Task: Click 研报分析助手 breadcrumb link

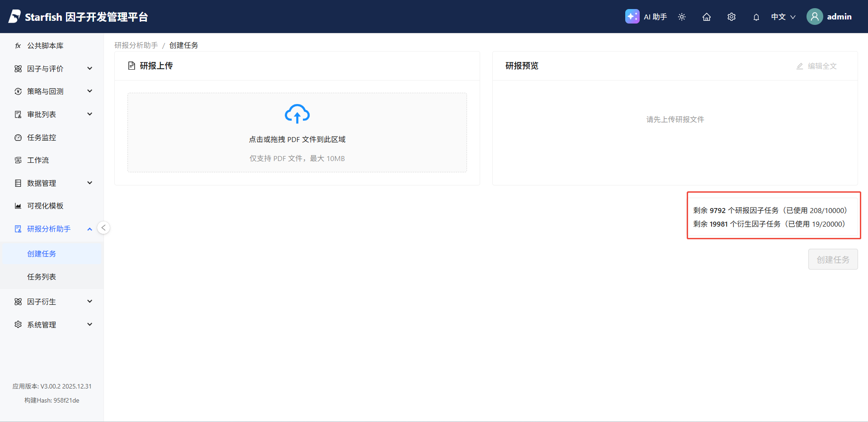Action: [x=136, y=45]
